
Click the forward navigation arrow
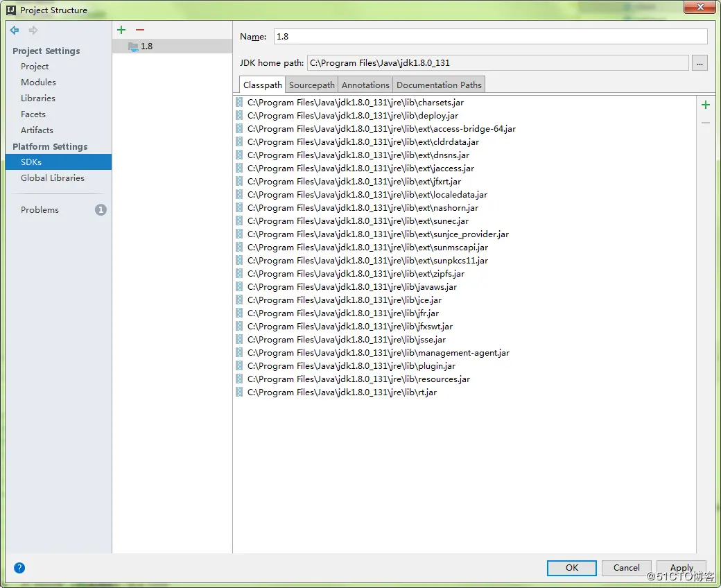33,31
